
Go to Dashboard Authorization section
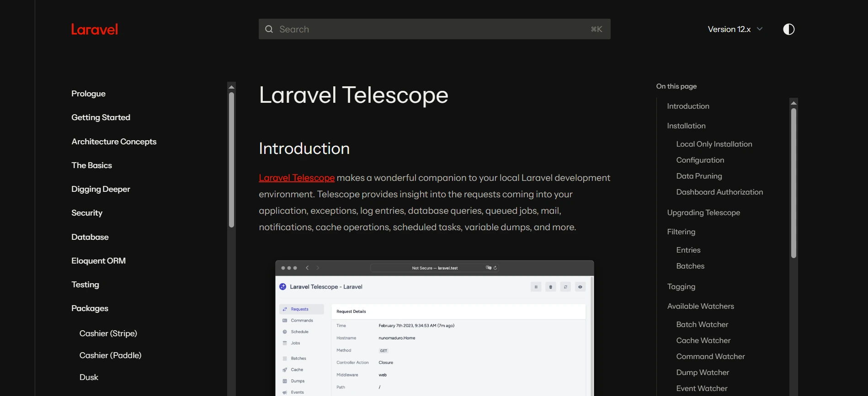719,192
